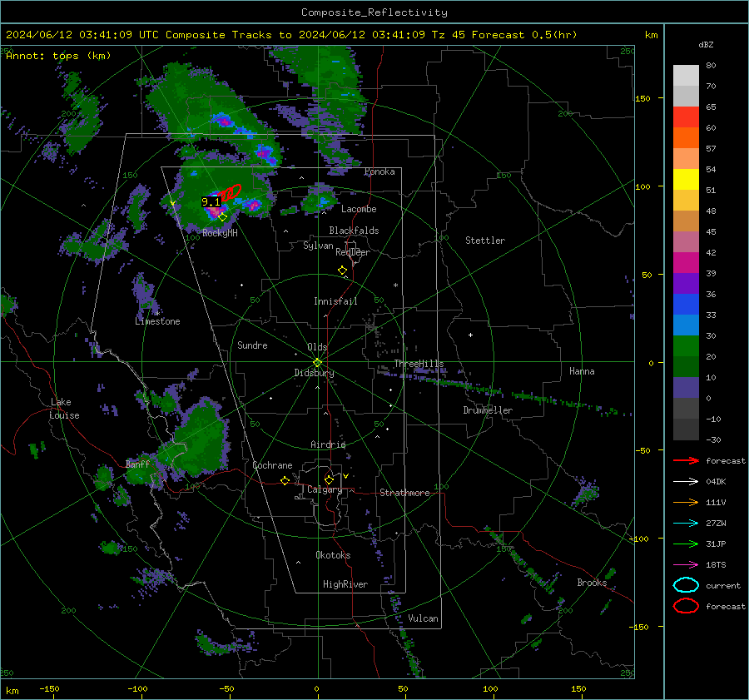Click the Didsbury town label

314,373
